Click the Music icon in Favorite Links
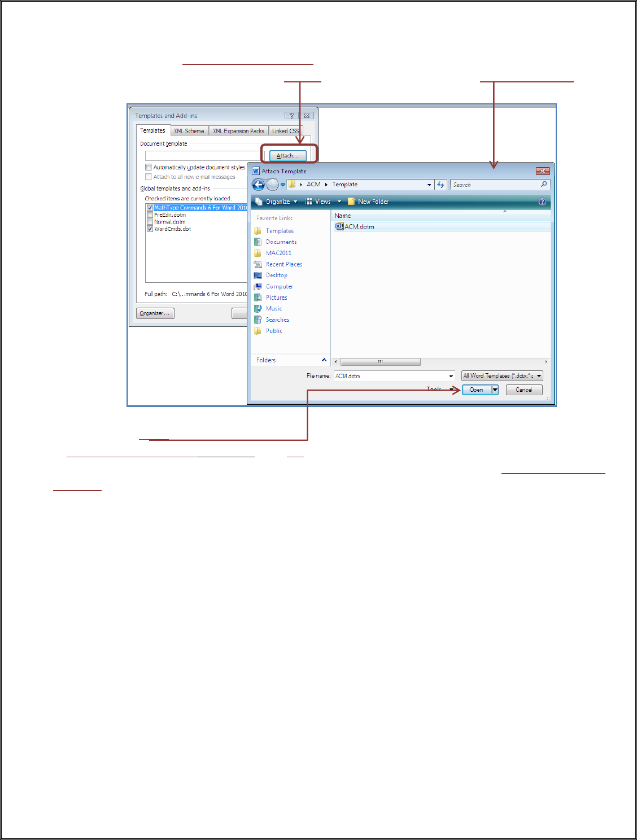The width and height of the screenshot is (637, 840). pos(258,308)
